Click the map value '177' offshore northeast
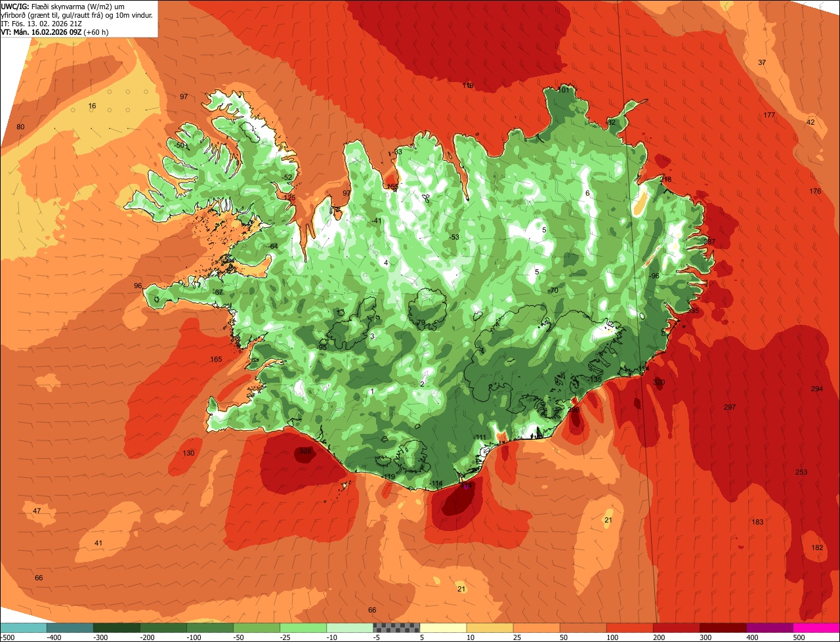Viewport: 840px width, 642px height. [x=769, y=115]
